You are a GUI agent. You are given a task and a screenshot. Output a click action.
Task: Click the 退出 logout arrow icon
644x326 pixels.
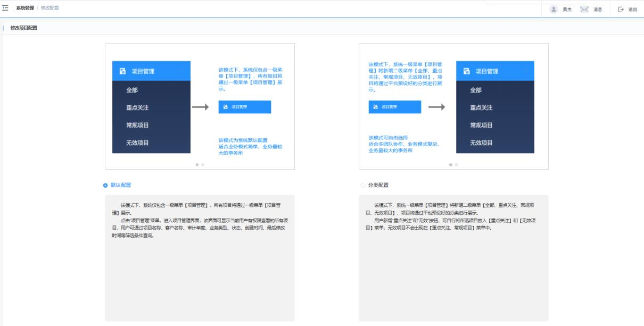(x=621, y=9)
